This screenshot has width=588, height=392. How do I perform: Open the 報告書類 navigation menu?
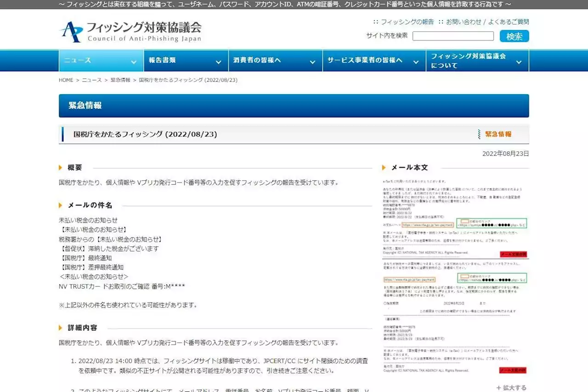[x=186, y=61]
